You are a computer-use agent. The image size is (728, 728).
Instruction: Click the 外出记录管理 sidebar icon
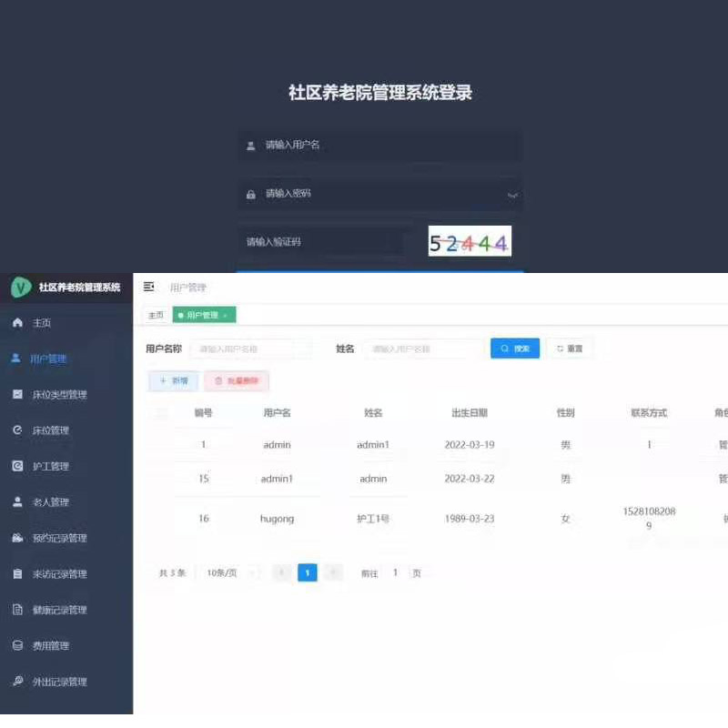click(x=17, y=682)
